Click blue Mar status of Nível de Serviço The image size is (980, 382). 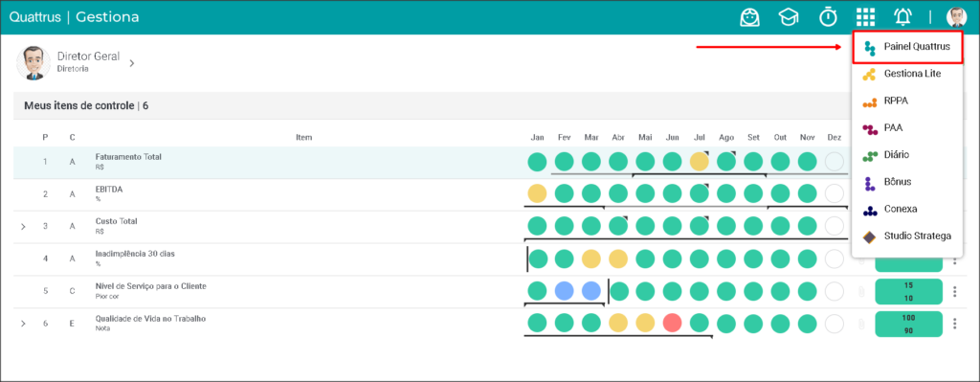[591, 291]
